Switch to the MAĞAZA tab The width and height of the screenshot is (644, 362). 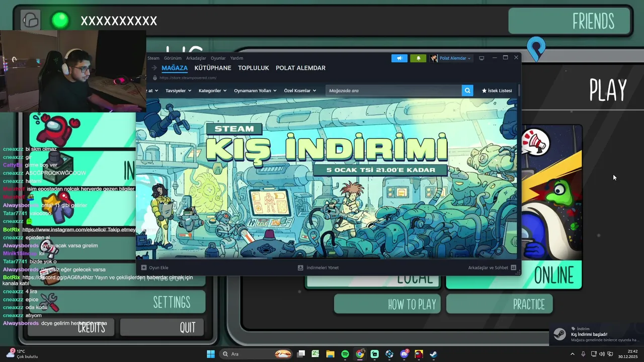(x=175, y=68)
